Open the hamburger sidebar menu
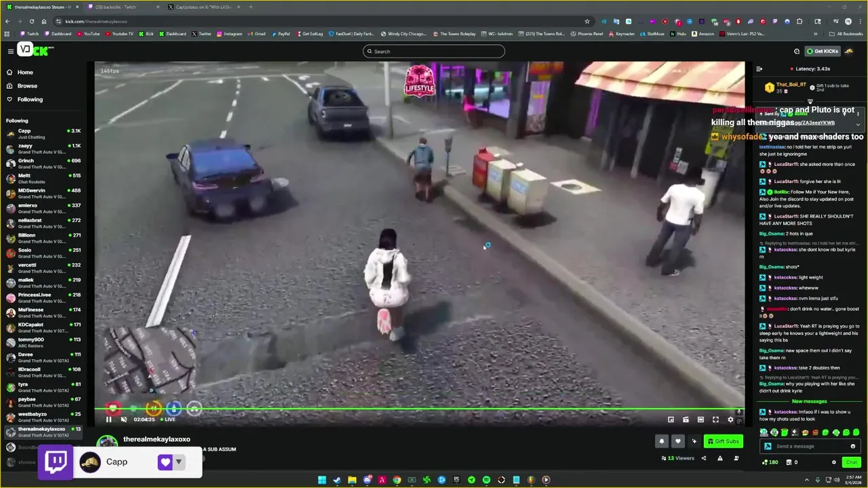This screenshot has width=868, height=488. coord(10,52)
